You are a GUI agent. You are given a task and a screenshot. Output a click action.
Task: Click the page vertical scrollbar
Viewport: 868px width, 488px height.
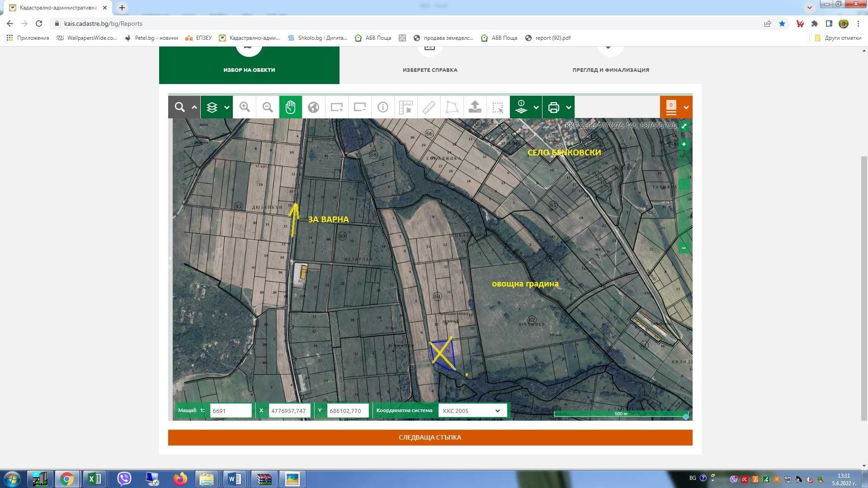[x=864, y=288]
